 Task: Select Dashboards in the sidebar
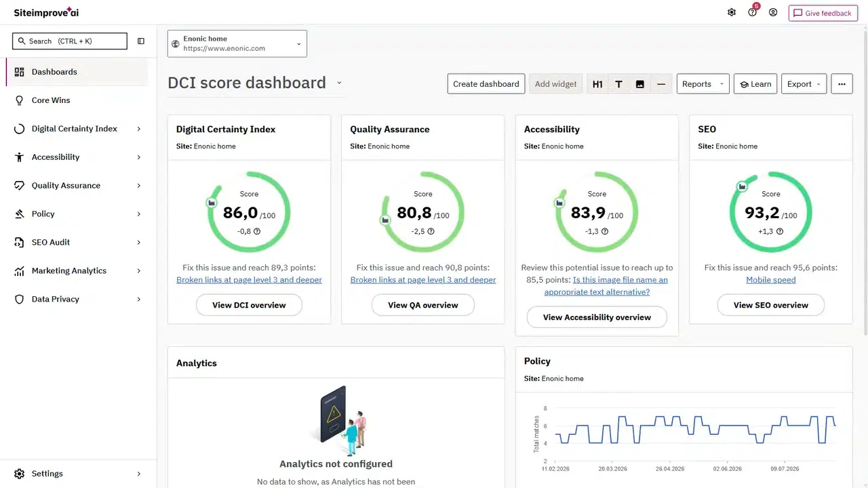[x=77, y=72]
